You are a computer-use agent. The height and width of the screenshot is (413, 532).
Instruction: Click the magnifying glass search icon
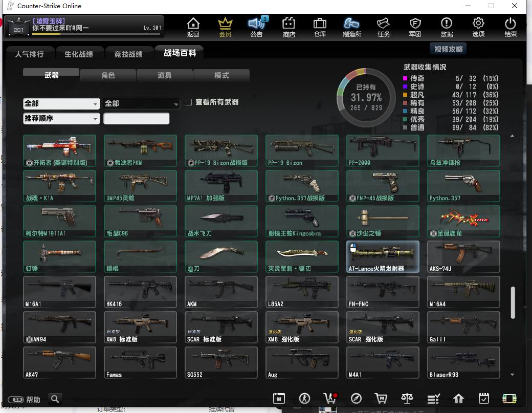coord(55,399)
